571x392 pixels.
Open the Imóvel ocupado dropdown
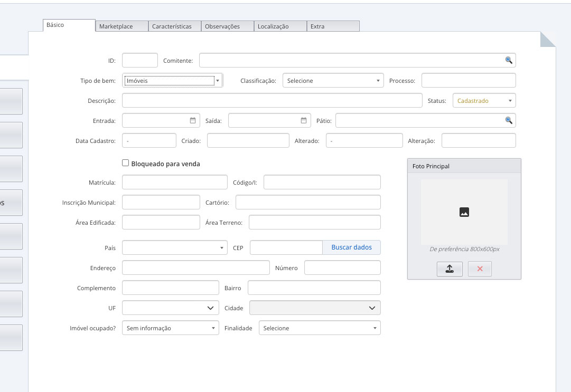(170, 328)
